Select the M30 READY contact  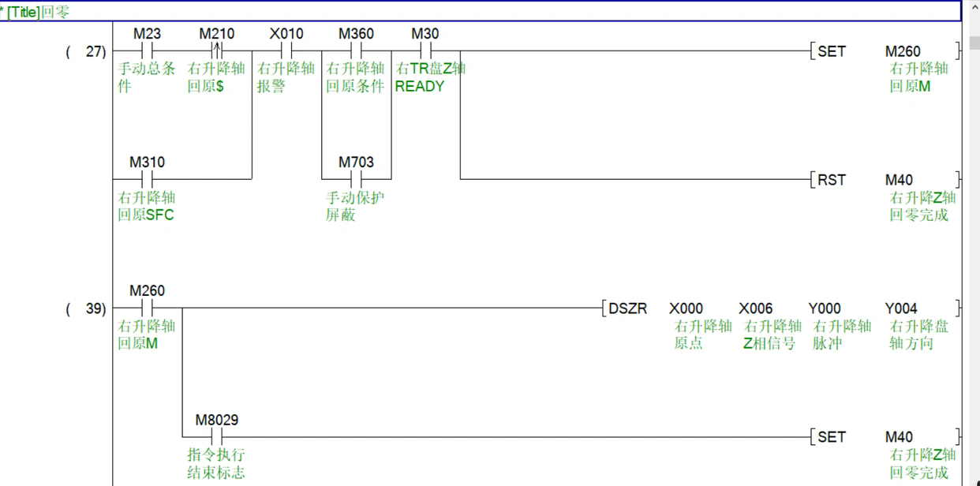(x=425, y=51)
